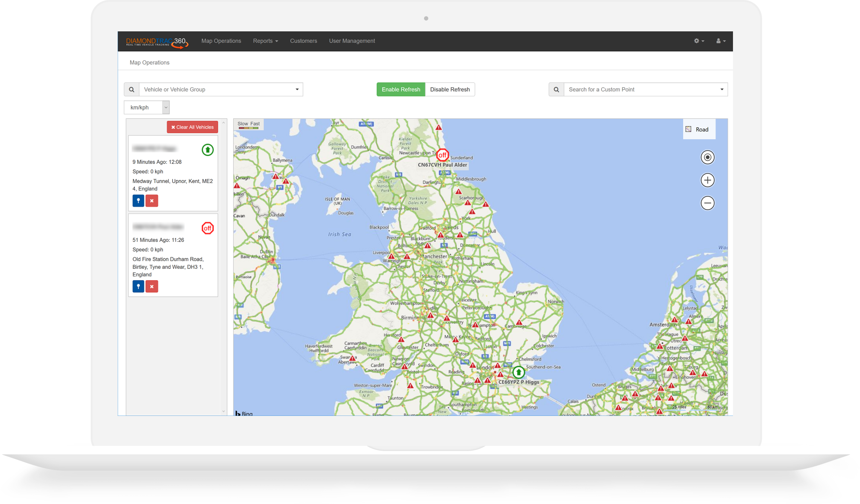Click '9 Minutes Ago: 12:08' text
The width and height of the screenshot is (860, 504).
click(x=157, y=162)
